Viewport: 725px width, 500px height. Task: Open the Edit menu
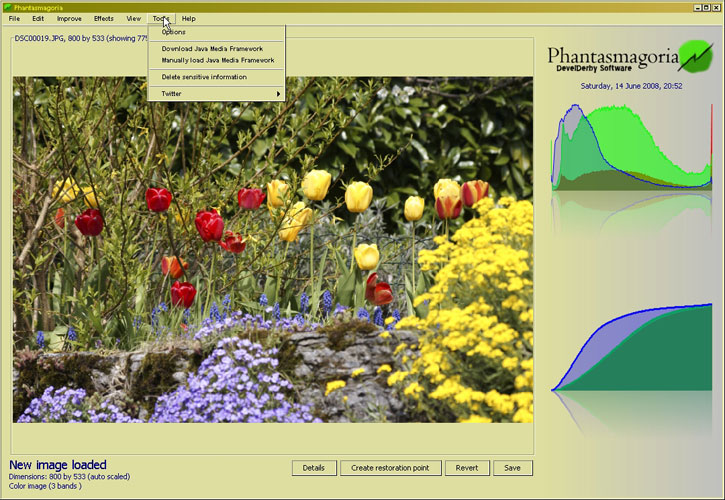pyautogui.click(x=38, y=19)
